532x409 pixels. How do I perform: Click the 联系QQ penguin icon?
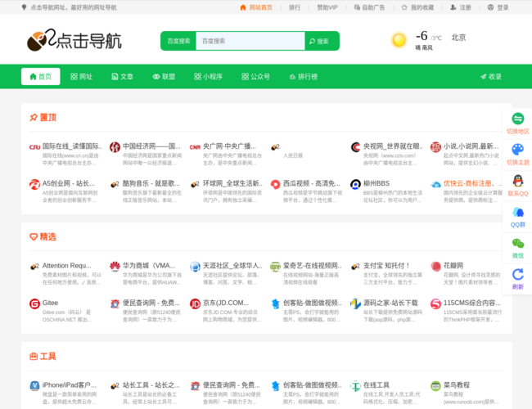click(518, 181)
